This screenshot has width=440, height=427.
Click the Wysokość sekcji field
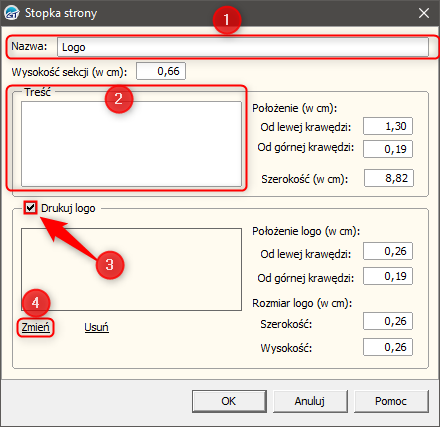click(161, 71)
